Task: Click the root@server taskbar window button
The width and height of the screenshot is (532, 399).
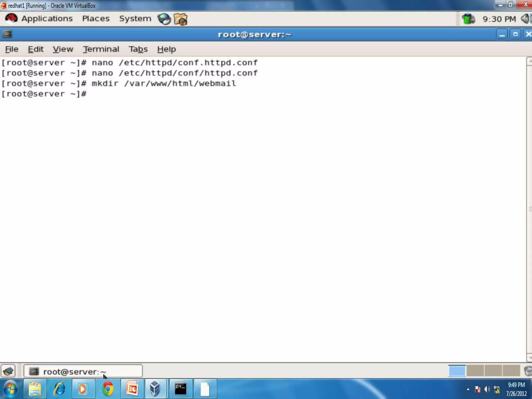Action: (83, 371)
